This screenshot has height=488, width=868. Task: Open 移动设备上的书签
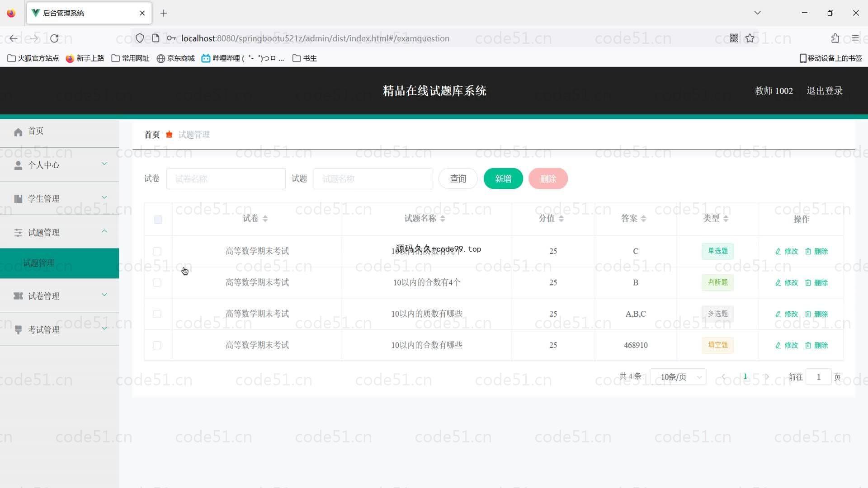click(x=831, y=58)
